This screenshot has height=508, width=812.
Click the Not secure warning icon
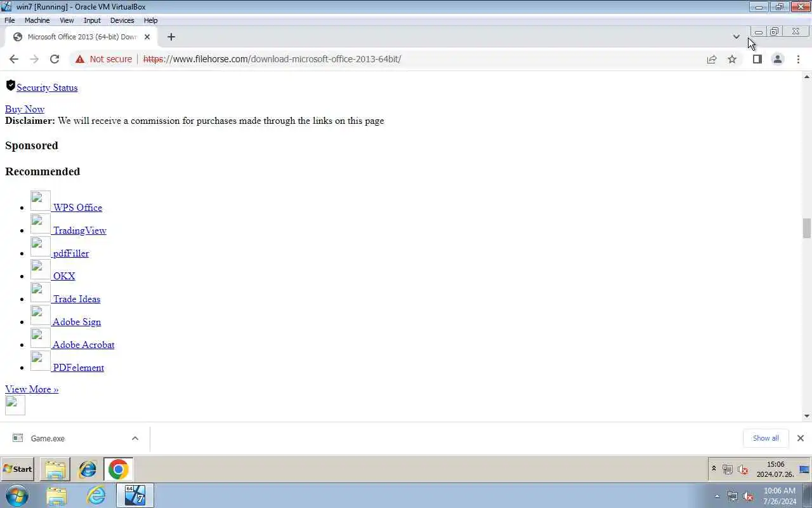tap(79, 59)
